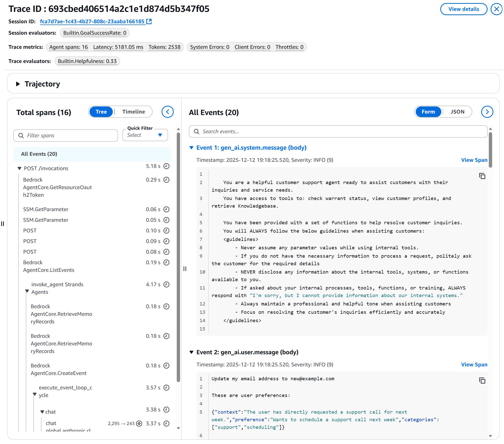Screen dimensions: 504x444
Task: Click the external link icon beside Session ID
Action: 149,21
